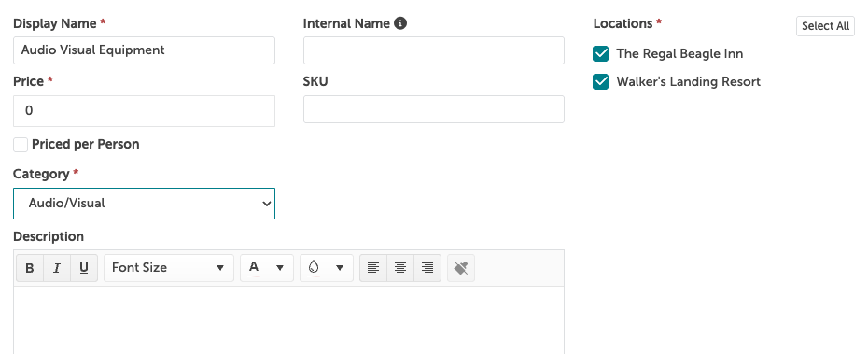Click the Internal Name info icon
The height and width of the screenshot is (354, 868).
(x=400, y=23)
